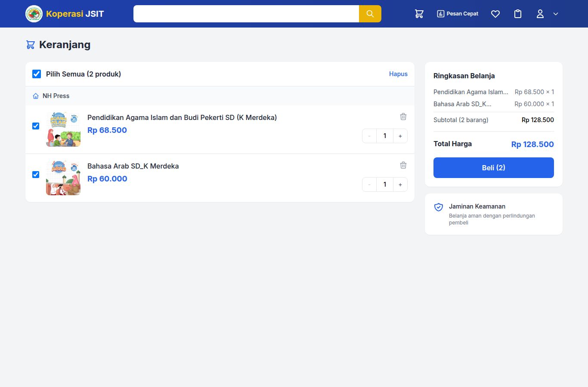Open the orders clipboard icon

[518, 14]
